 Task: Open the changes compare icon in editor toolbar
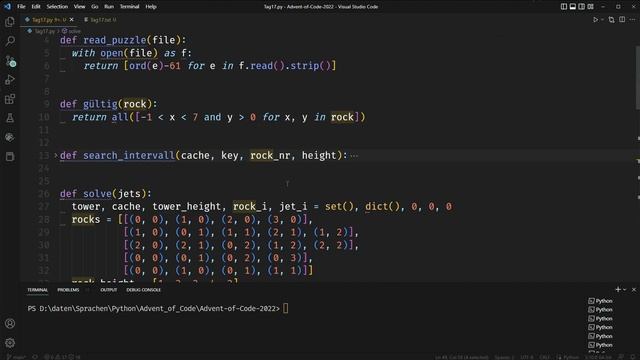[x=611, y=20]
